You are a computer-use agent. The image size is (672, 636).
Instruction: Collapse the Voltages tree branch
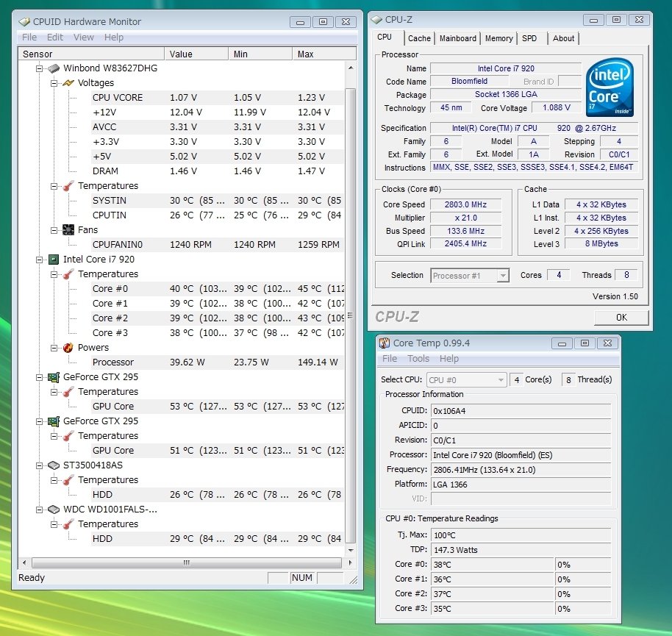pos(54,83)
